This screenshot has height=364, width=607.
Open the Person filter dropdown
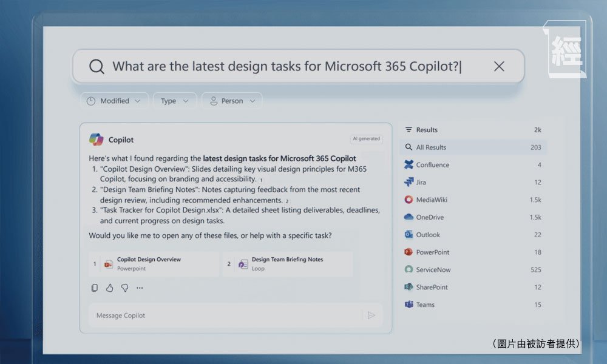232,101
